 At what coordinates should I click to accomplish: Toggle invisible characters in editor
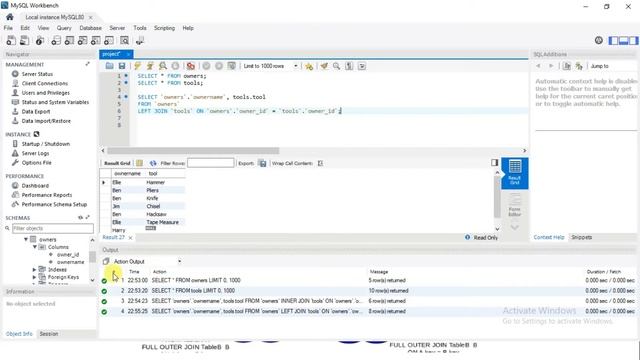[349, 66]
